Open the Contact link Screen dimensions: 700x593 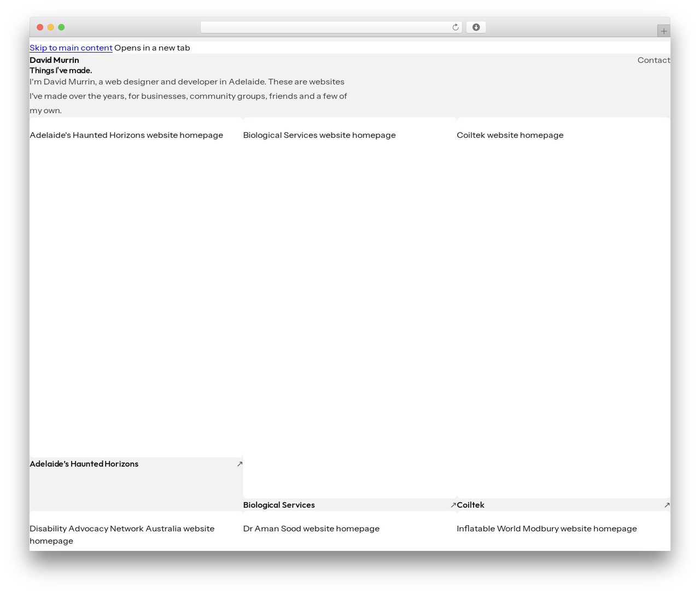[654, 60]
